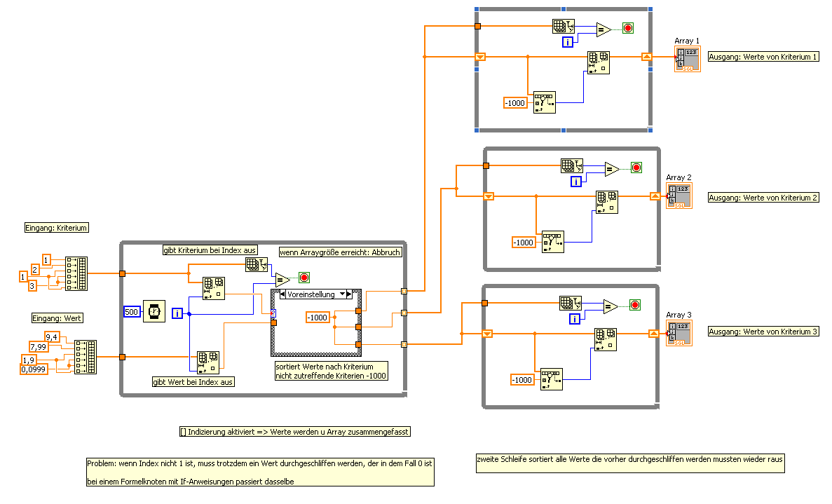Image resolution: width=832 pixels, height=504 pixels.
Task: Select the loop iteration terminal beside the 500 constant
Action: pos(178,313)
